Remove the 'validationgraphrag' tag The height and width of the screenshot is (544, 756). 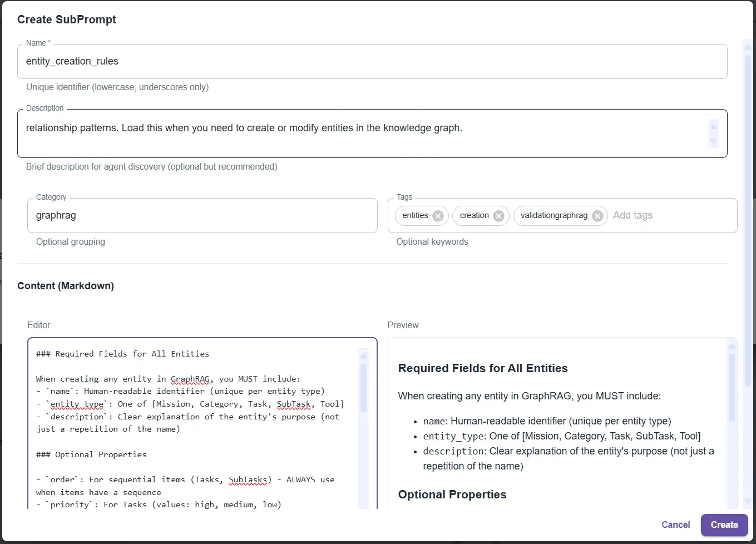(597, 216)
